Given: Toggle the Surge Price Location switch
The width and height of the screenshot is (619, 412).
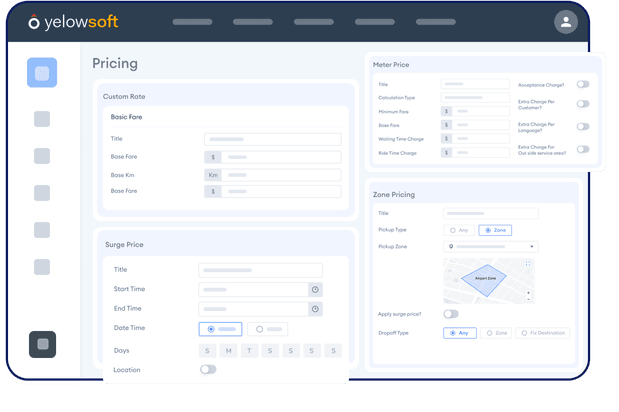Looking at the screenshot, I should point(208,369).
